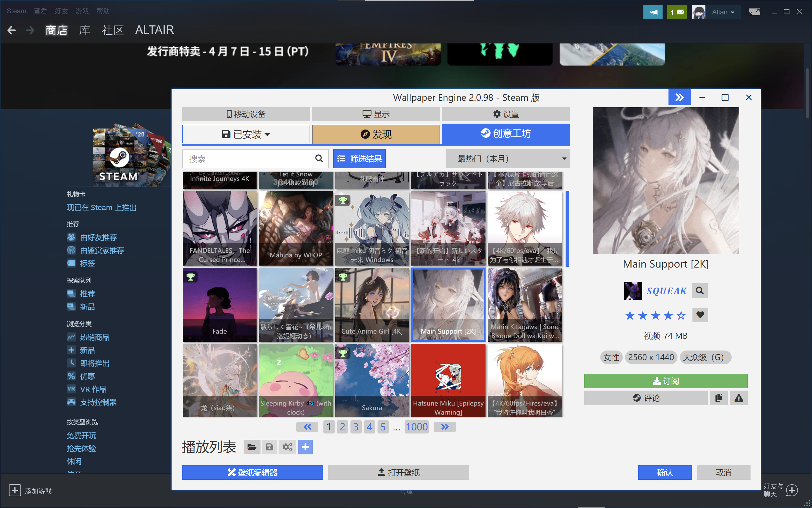Click the SQUEAK author avatar
The width and height of the screenshot is (812, 508).
(633, 291)
